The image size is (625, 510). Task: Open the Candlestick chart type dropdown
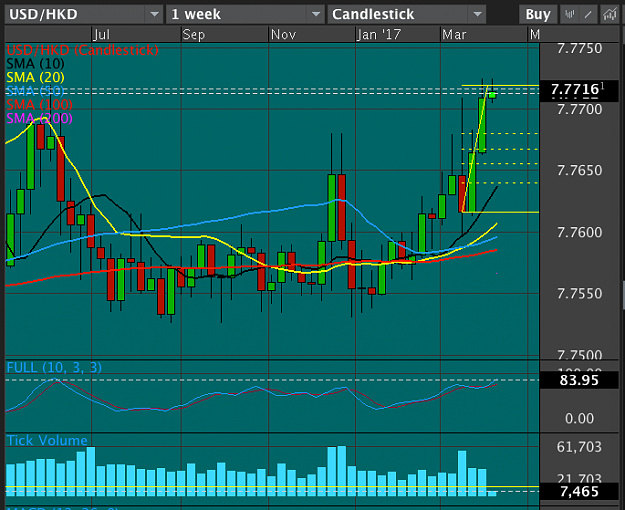pos(406,15)
